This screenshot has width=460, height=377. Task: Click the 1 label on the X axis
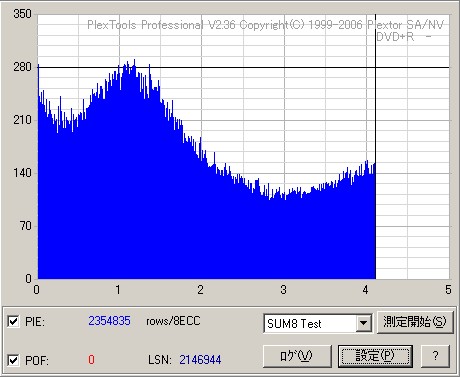[118, 290]
